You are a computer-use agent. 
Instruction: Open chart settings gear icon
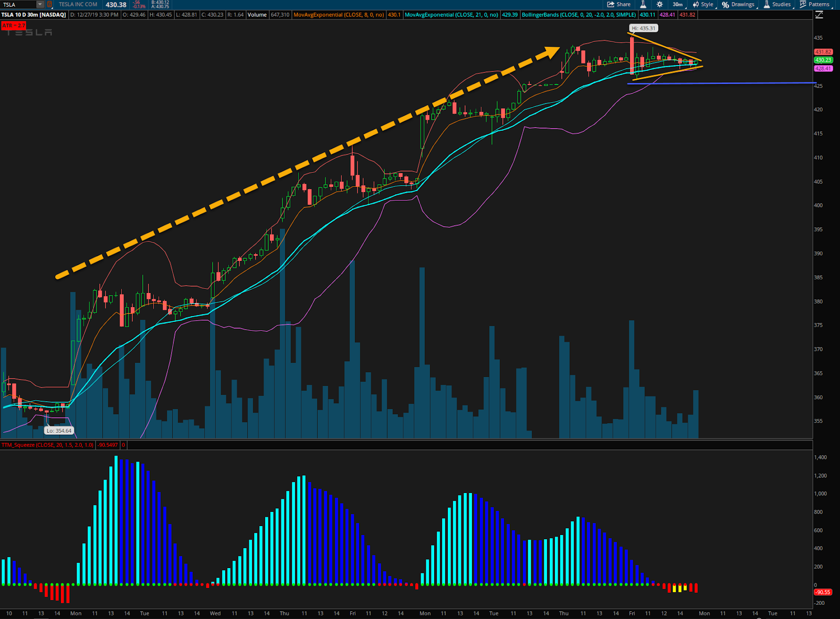click(x=660, y=4)
